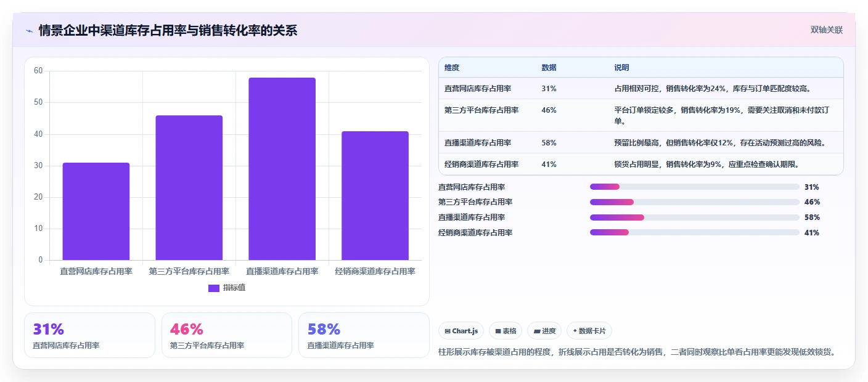868x382 pixels.
Task: Click the 第三方平台库存占用率 x-axis label
Action: point(189,271)
